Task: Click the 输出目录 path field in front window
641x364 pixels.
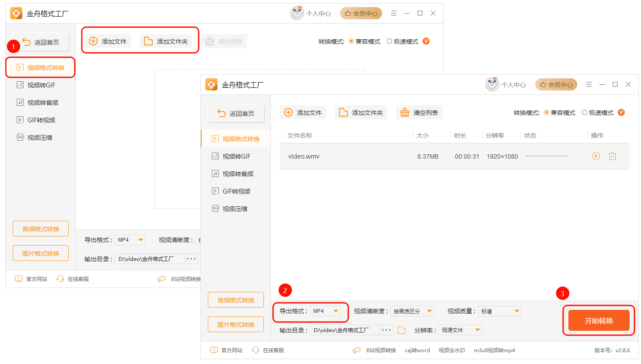Action: 345,330
